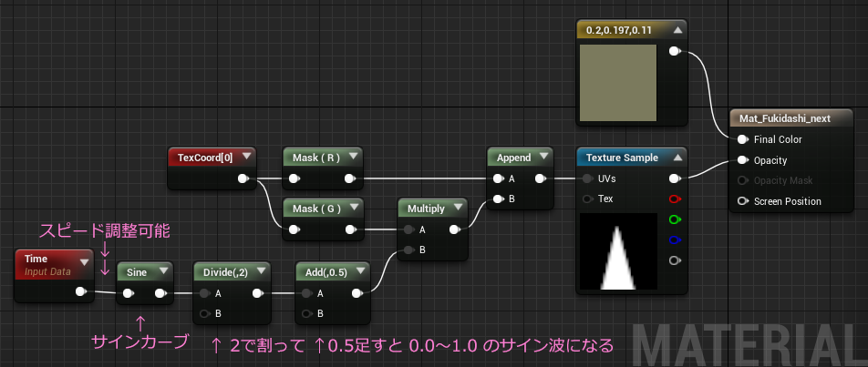The height and width of the screenshot is (367, 868).
Task: Click the Final Color input pin
Action: point(742,139)
